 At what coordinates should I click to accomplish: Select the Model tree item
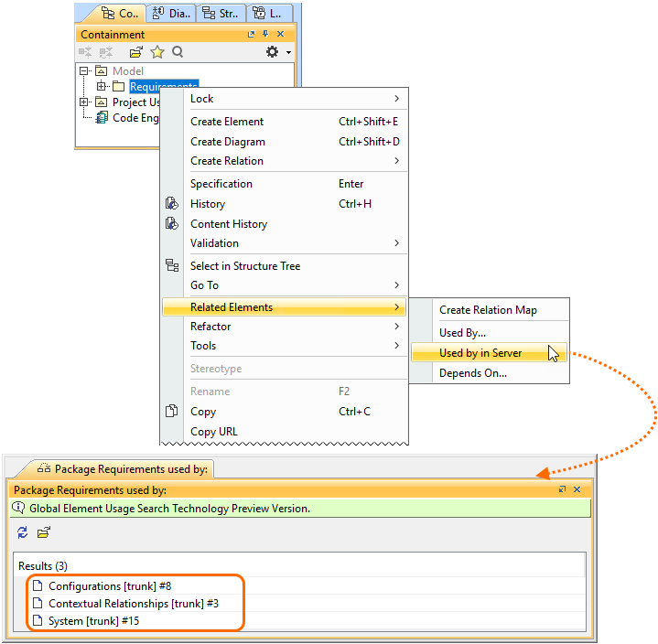[128, 71]
